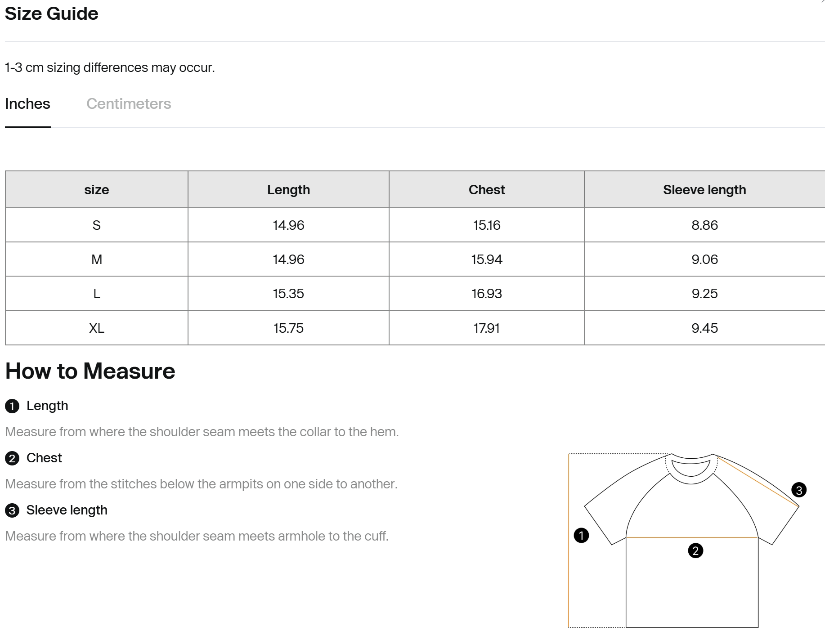Click the How to Measure heading
Image resolution: width=825 pixels, height=644 pixels.
pos(90,371)
